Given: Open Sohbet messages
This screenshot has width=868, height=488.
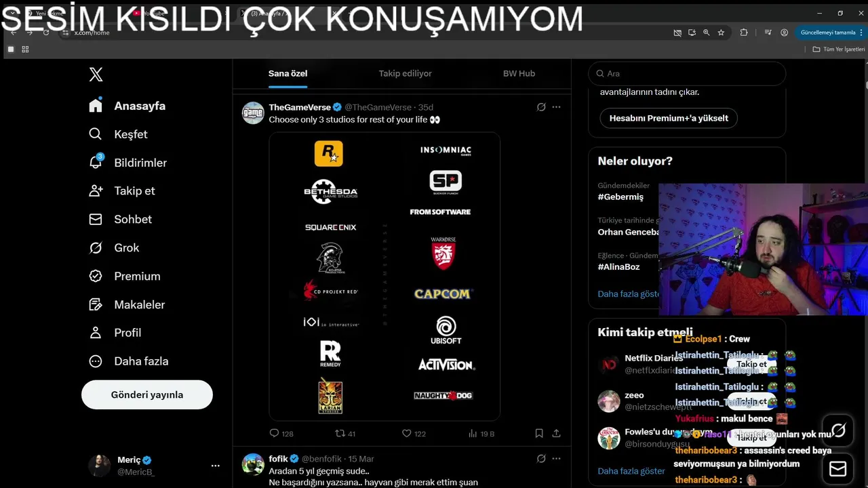Looking at the screenshot, I should click(120, 219).
